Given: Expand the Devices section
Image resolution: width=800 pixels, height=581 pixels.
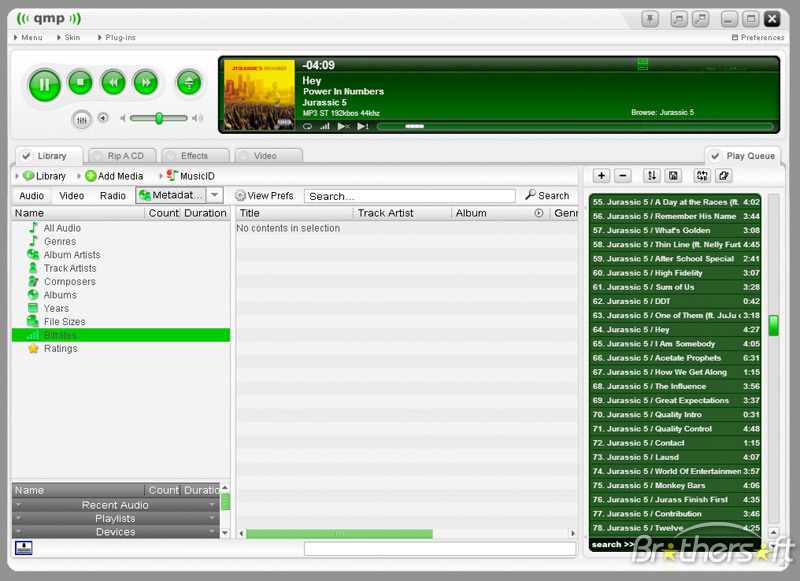Looking at the screenshot, I should coord(116,532).
